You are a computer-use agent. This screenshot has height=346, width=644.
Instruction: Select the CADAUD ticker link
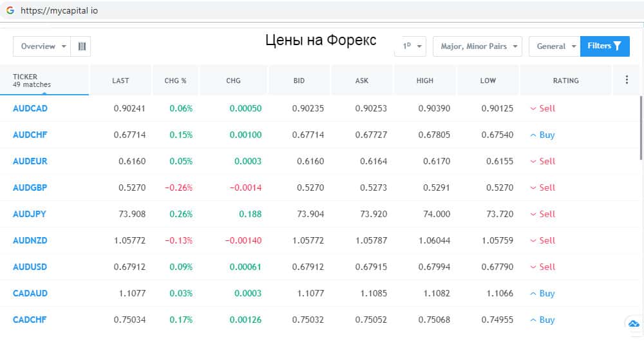[x=30, y=293]
